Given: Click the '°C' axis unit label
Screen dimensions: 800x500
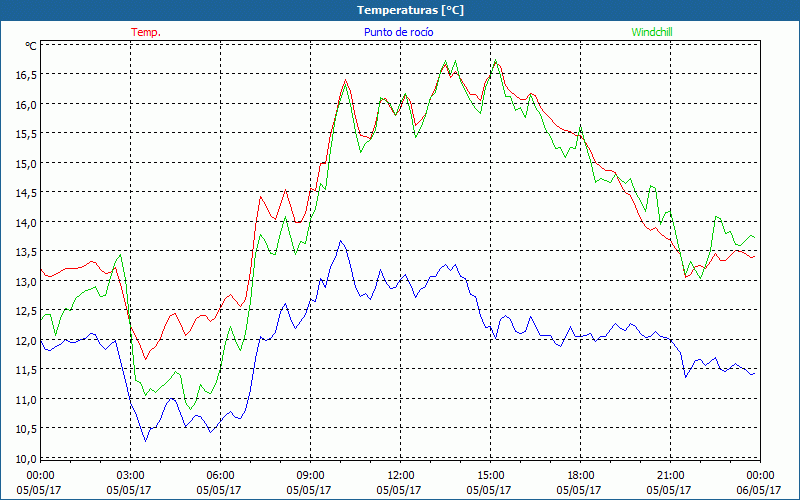Looking at the screenshot, I should [x=31, y=46].
